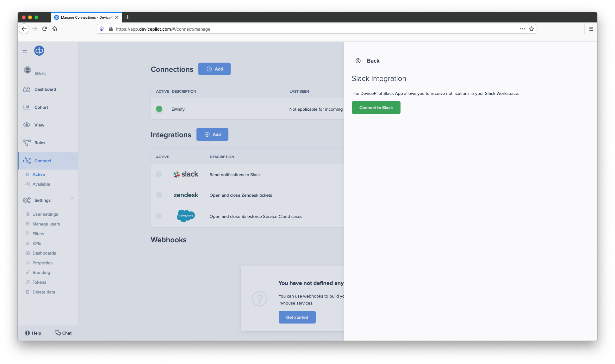Click the Salesforce cloud logo
Image resolution: width=615 pixels, height=364 pixels.
tap(186, 216)
